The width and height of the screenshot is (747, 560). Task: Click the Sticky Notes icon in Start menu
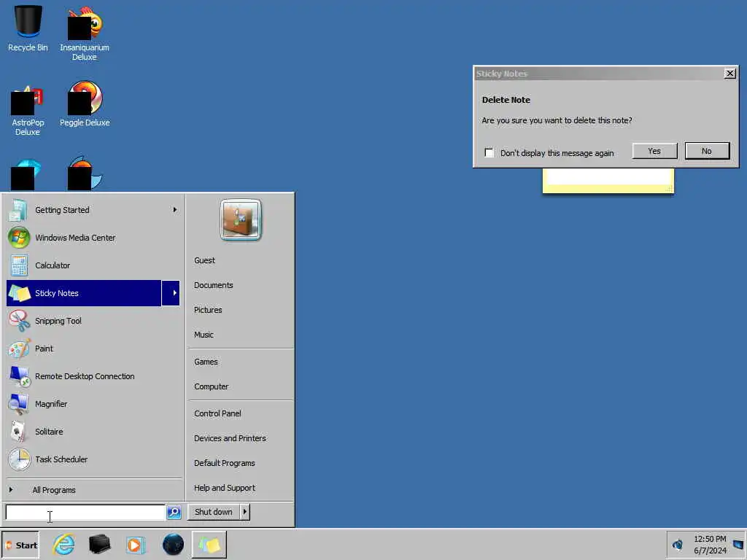click(x=20, y=293)
